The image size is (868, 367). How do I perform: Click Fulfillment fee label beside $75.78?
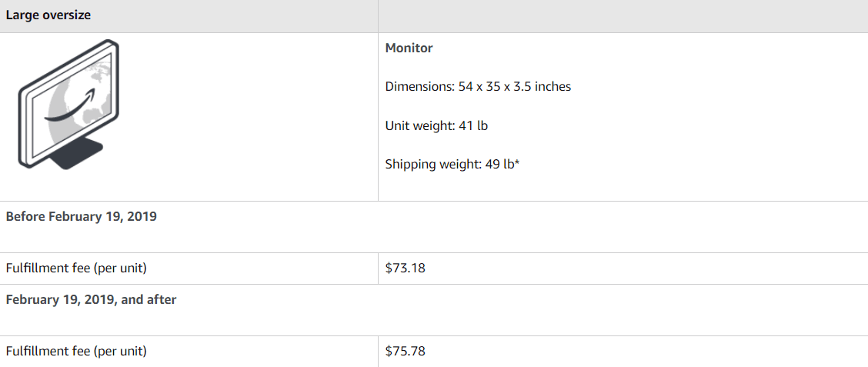(x=76, y=351)
